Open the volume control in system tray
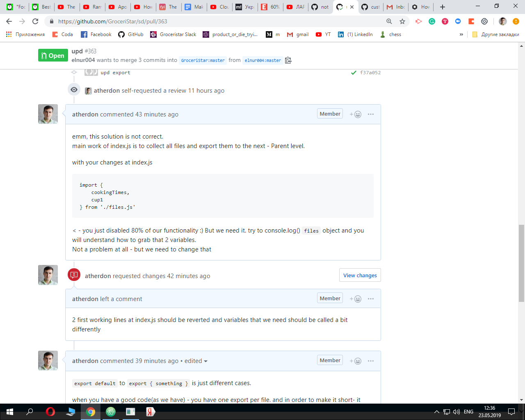This screenshot has width=525, height=420. point(457,412)
